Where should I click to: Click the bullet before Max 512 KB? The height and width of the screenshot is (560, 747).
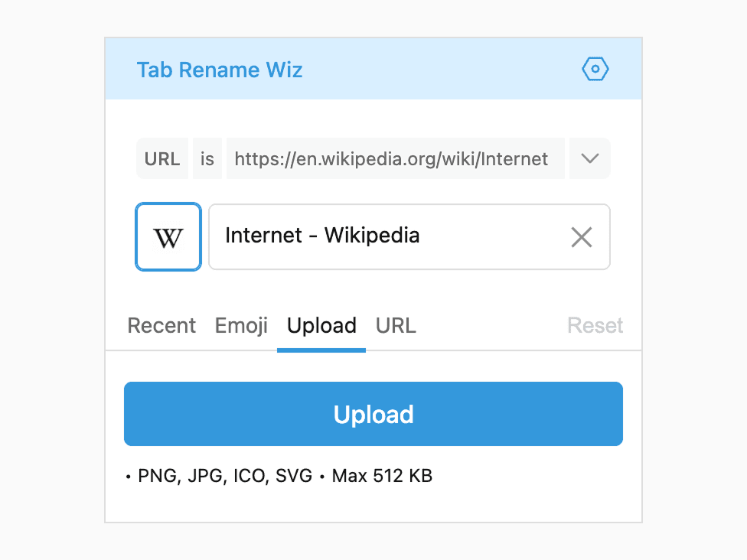[322, 477]
